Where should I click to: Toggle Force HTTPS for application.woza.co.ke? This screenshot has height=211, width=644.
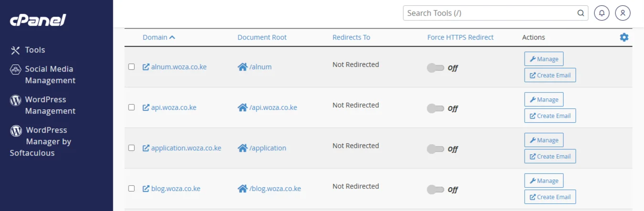[435, 149]
